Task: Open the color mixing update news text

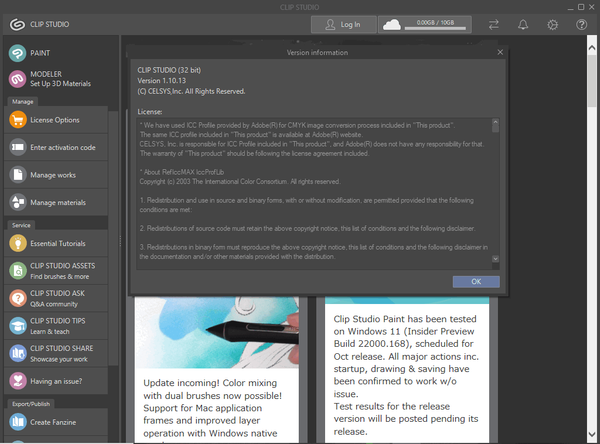Action: coord(212,408)
